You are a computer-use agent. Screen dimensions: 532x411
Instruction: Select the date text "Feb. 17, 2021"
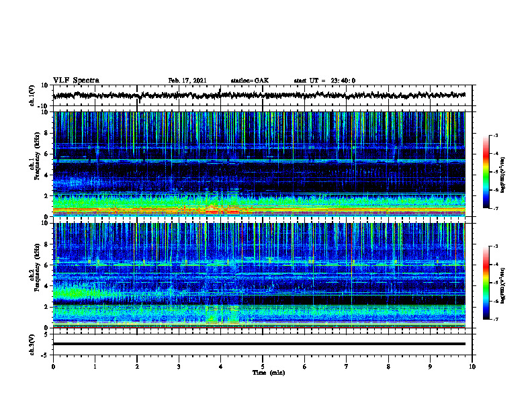point(187,81)
